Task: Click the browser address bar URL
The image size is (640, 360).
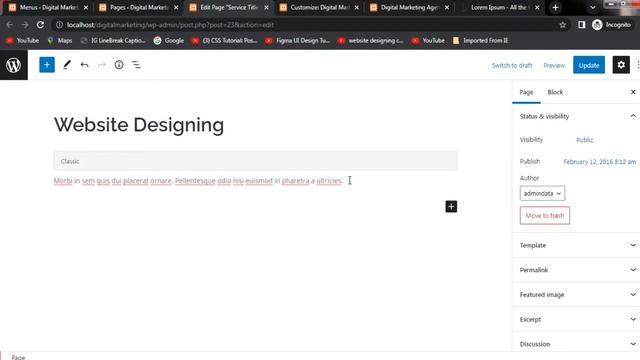Action: [x=170, y=25]
